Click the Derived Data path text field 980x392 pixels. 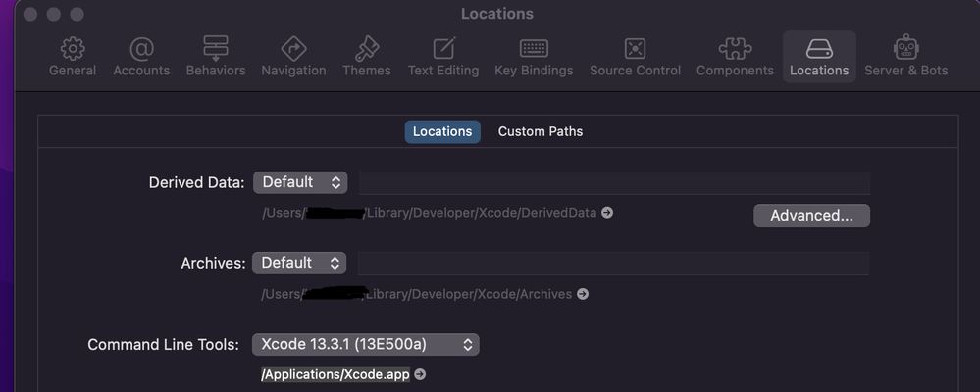[x=614, y=182]
